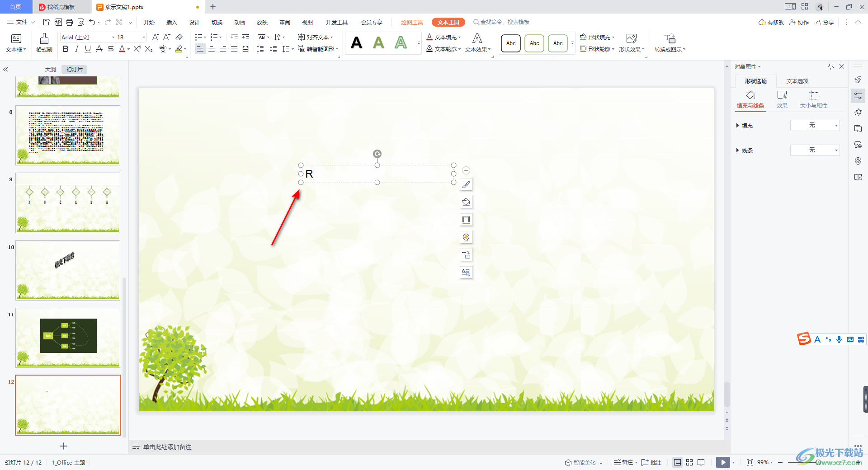
Task: Click the 大小与属性 icon in properties panel
Action: click(x=814, y=99)
